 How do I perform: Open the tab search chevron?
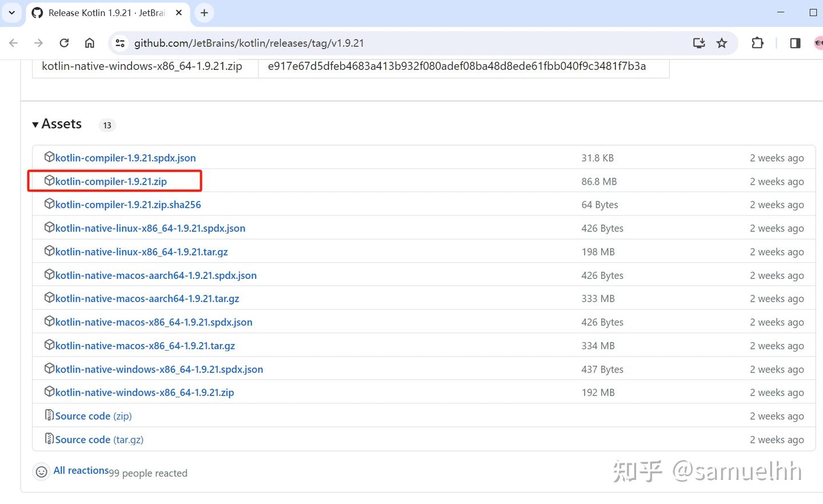11,13
